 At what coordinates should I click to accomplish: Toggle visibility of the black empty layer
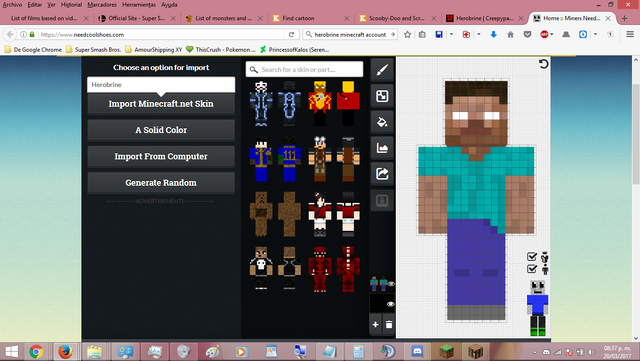click(391, 304)
